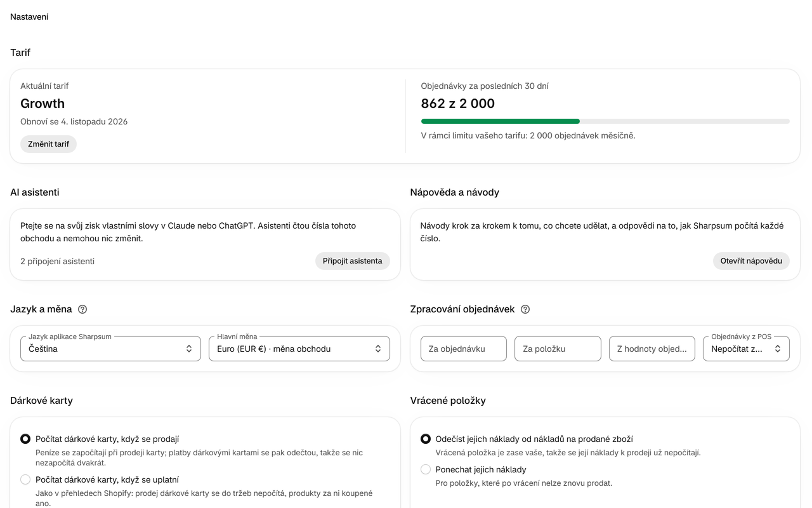
Task: Click Objednávky za posledních 30 dní label
Action: (483, 86)
